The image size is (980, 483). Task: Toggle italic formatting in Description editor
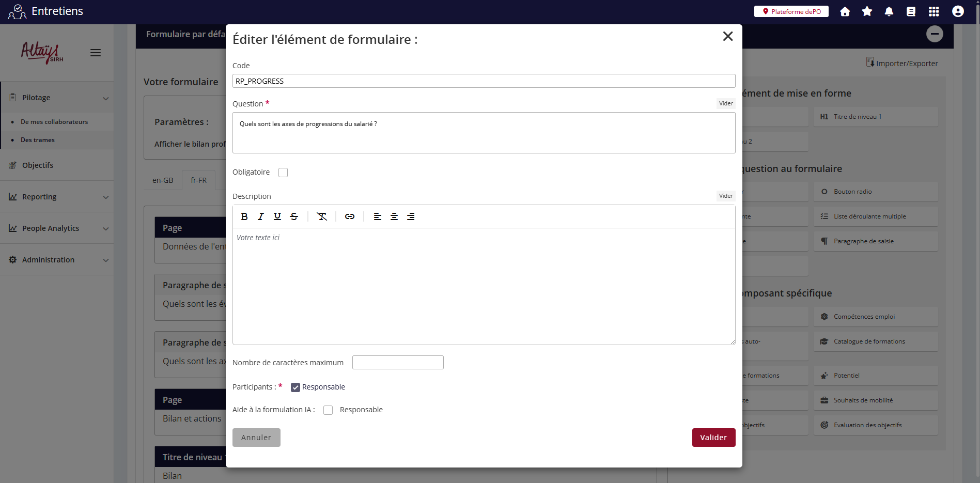(261, 216)
